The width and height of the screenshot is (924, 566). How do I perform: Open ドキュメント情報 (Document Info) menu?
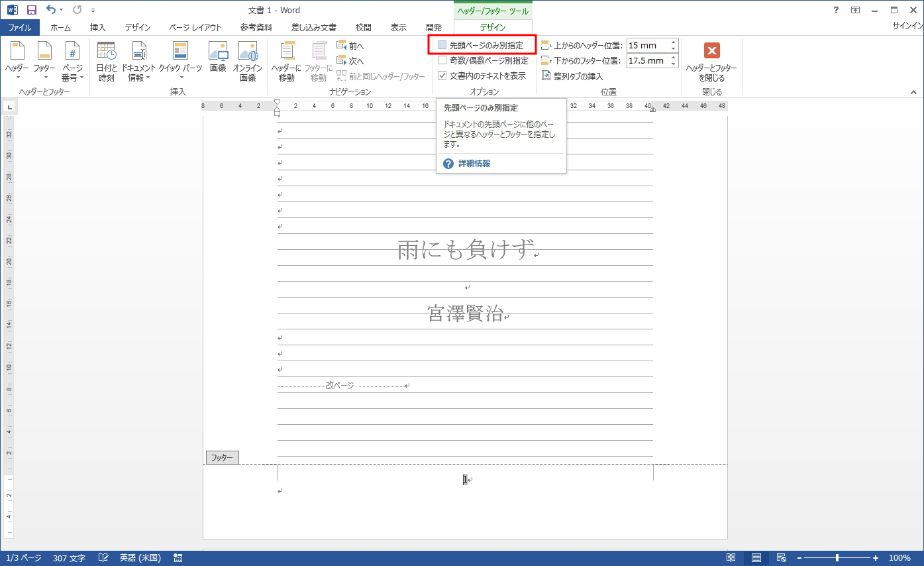coord(138,61)
